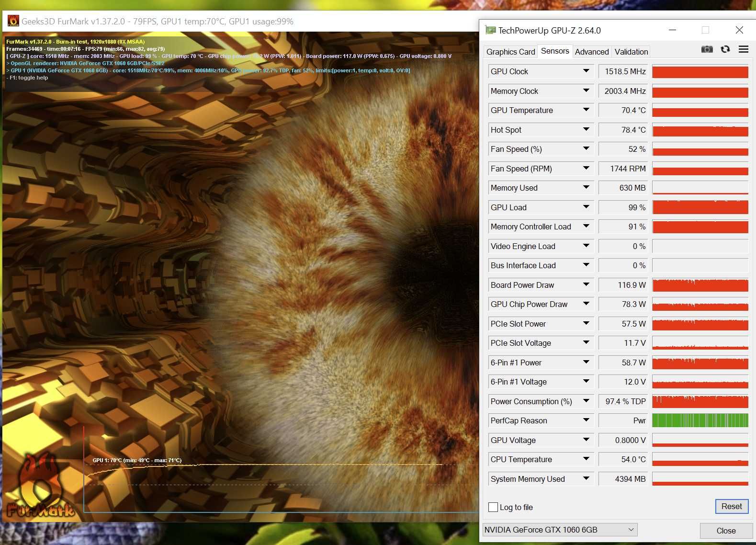Click the Hot Spot value 78.4 °C

coord(623,130)
